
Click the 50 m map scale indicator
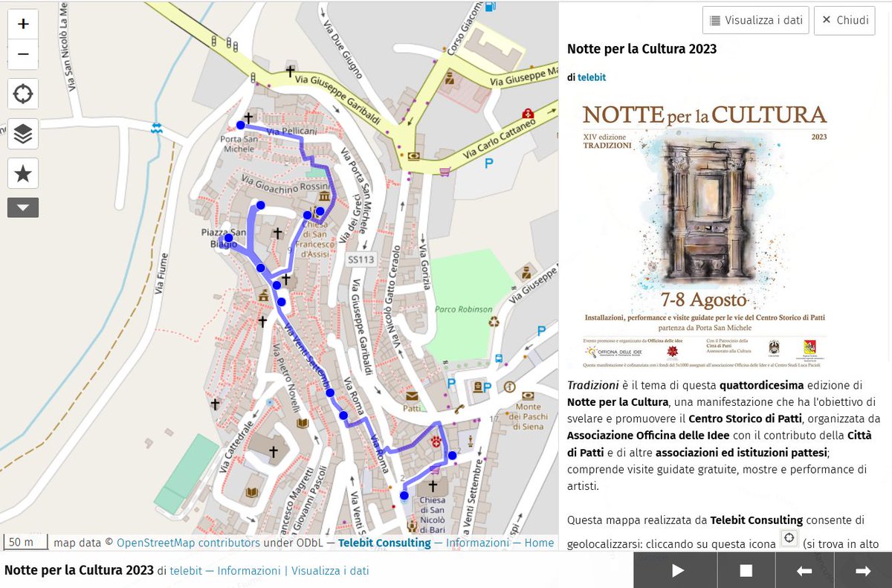point(26,542)
